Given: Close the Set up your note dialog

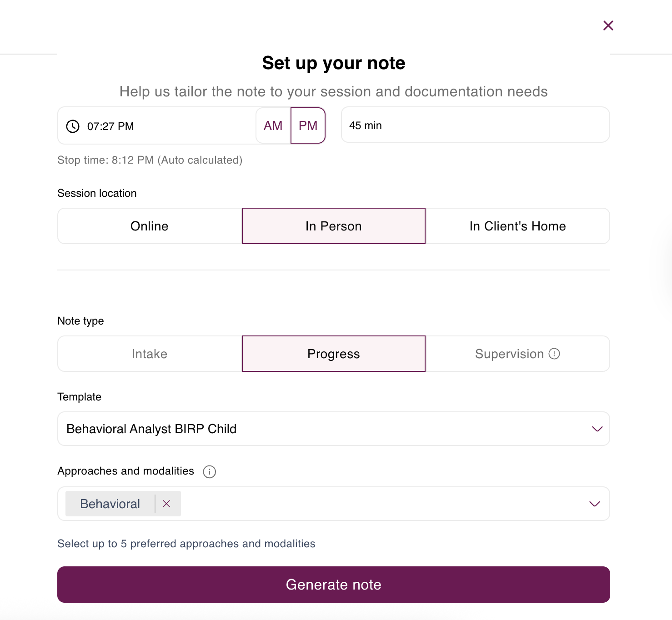Looking at the screenshot, I should (x=608, y=25).
